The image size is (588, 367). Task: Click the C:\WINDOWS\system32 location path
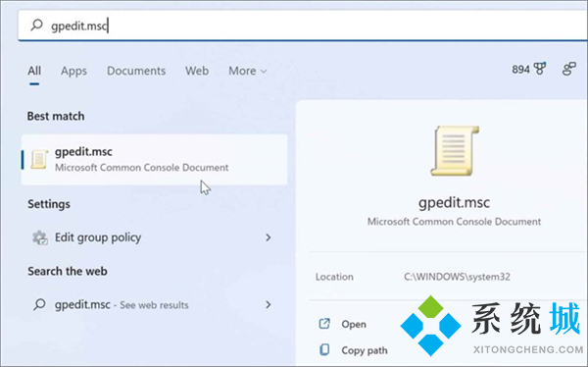point(457,277)
